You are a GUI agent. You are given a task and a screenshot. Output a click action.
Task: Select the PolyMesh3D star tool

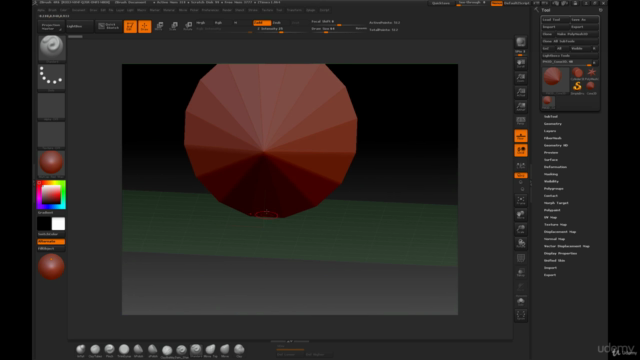coord(591,74)
